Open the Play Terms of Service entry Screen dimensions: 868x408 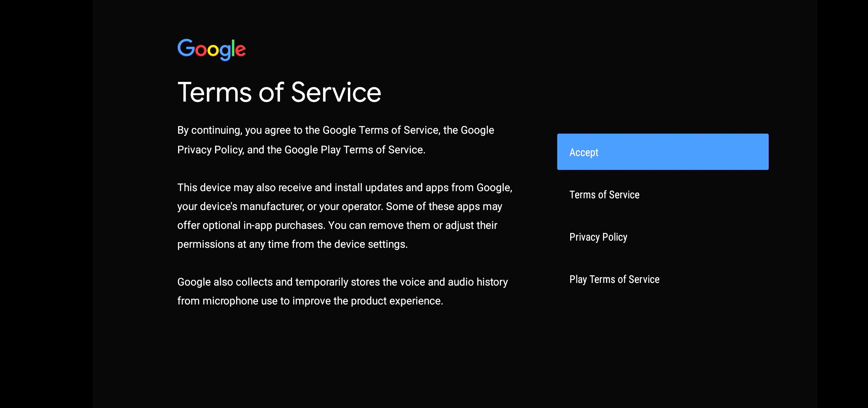click(614, 279)
